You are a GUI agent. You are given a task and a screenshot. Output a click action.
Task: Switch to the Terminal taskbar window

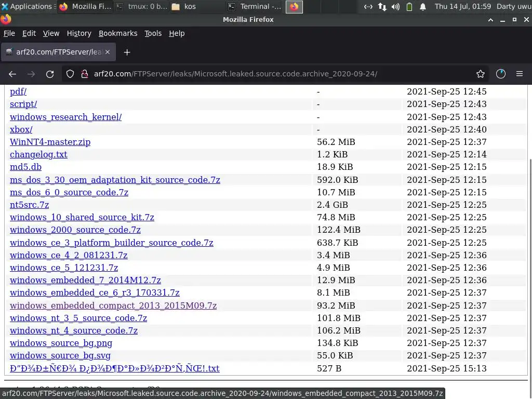click(x=255, y=6)
